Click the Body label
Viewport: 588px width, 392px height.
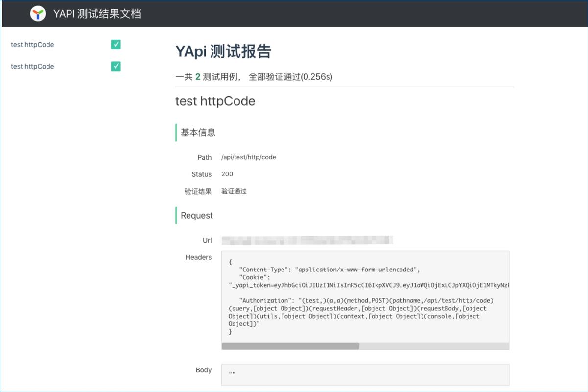click(204, 370)
